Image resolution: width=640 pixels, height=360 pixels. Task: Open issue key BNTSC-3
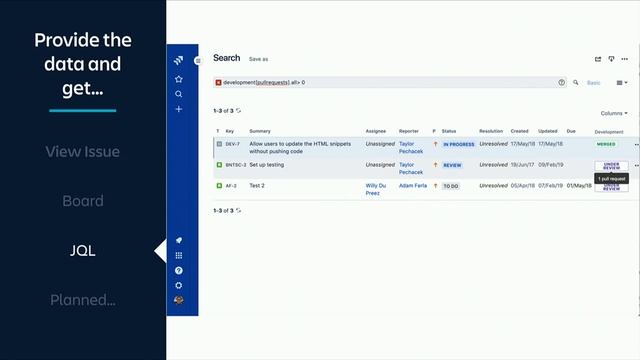point(236,165)
